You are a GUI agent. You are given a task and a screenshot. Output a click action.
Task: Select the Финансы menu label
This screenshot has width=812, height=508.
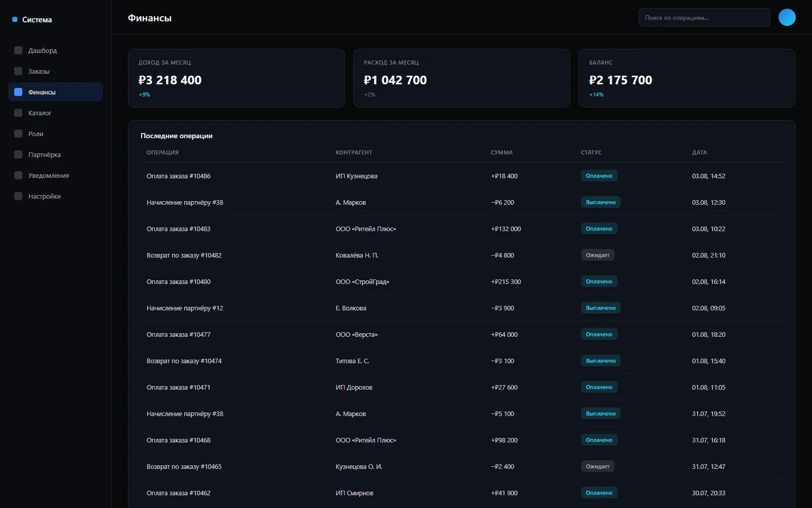click(42, 92)
